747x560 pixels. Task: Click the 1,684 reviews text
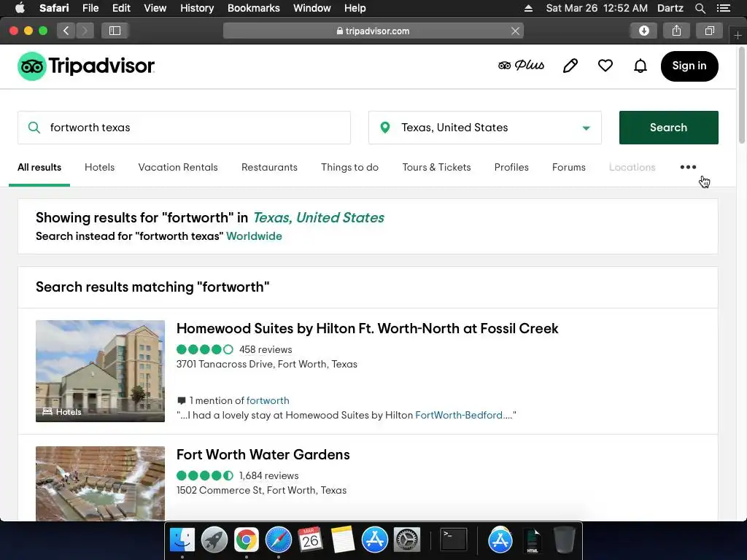tap(268, 475)
